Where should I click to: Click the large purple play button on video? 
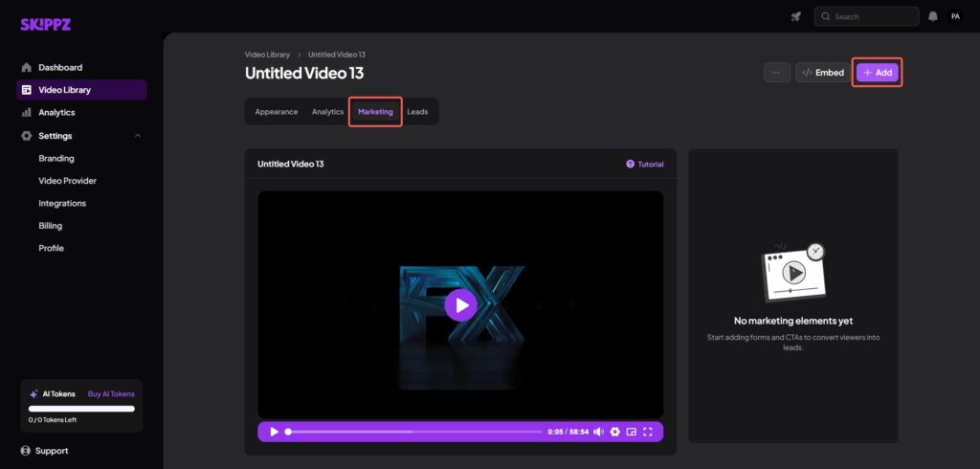pyautogui.click(x=460, y=305)
